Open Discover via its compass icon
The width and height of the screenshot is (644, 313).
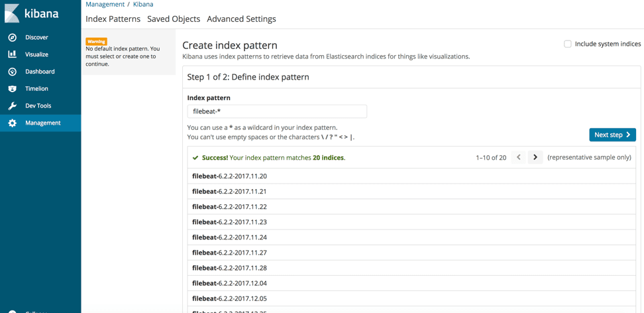(x=13, y=37)
